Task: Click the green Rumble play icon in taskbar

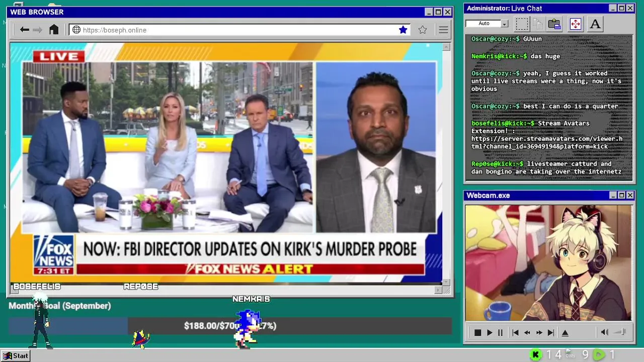Action: coord(599,355)
